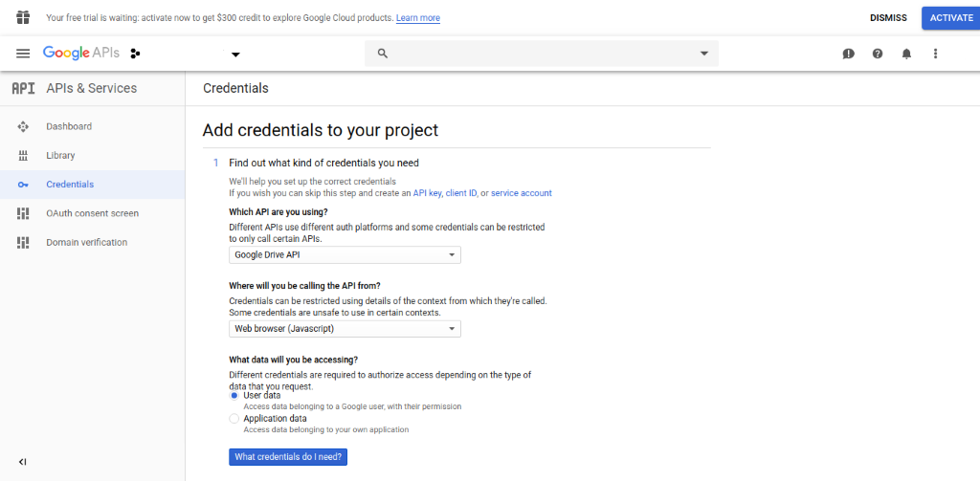This screenshot has width=980, height=481.
Task: Click the service account link
Action: (x=521, y=193)
